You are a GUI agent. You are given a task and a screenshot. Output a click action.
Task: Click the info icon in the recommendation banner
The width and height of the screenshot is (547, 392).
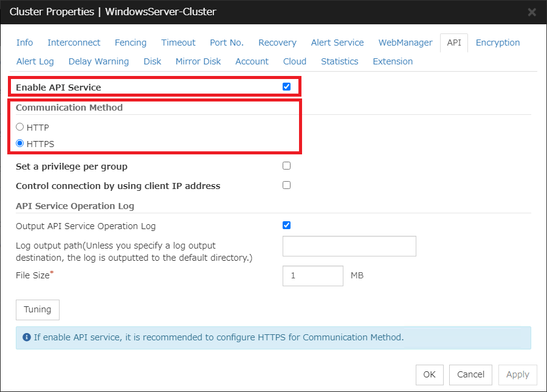(x=27, y=337)
